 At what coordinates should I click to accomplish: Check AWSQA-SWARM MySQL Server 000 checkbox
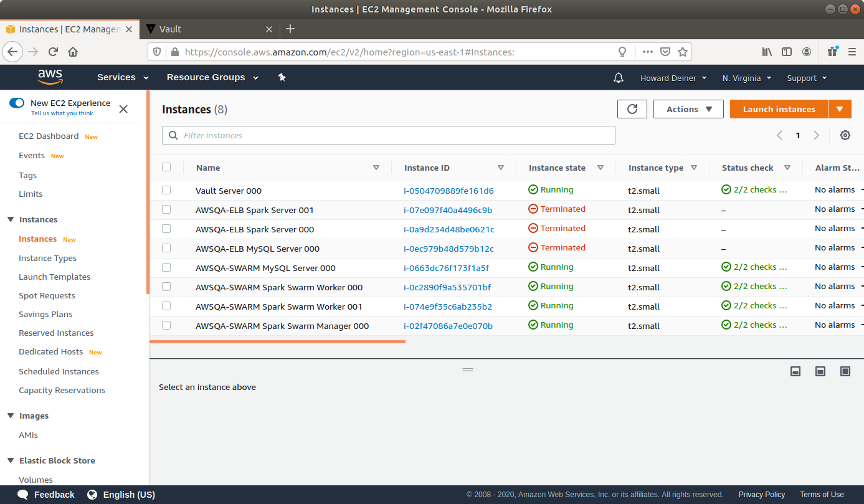tap(166, 267)
